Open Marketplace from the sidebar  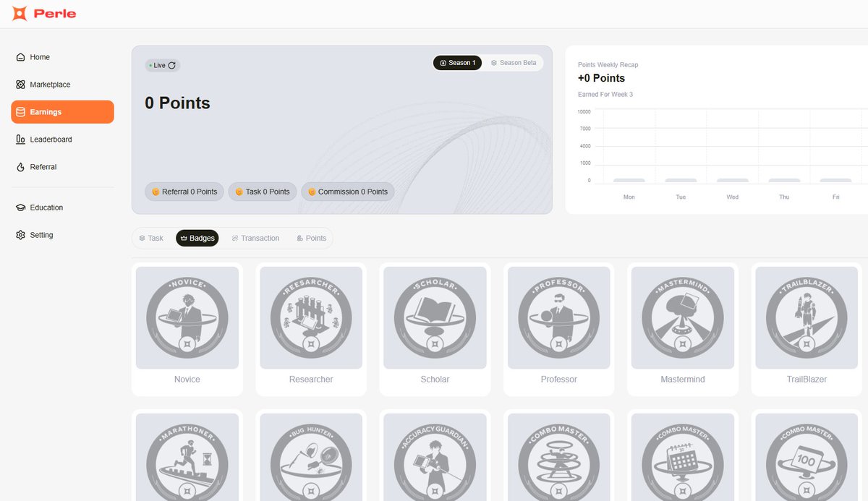(62, 85)
